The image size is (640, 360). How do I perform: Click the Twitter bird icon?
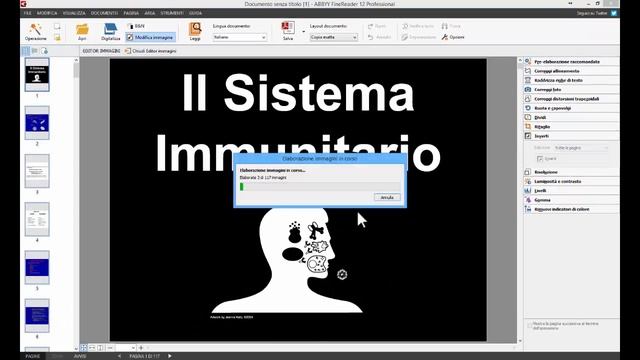point(613,13)
